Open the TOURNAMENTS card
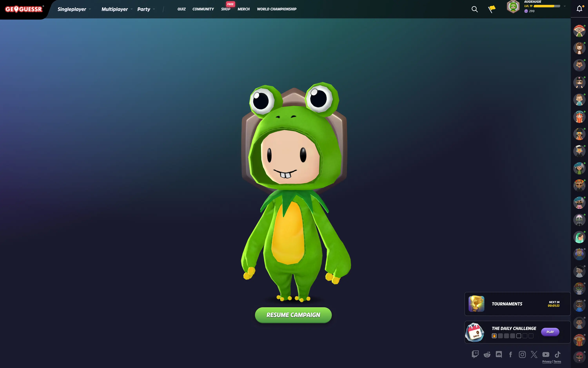The width and height of the screenshot is (588, 368). point(517,304)
